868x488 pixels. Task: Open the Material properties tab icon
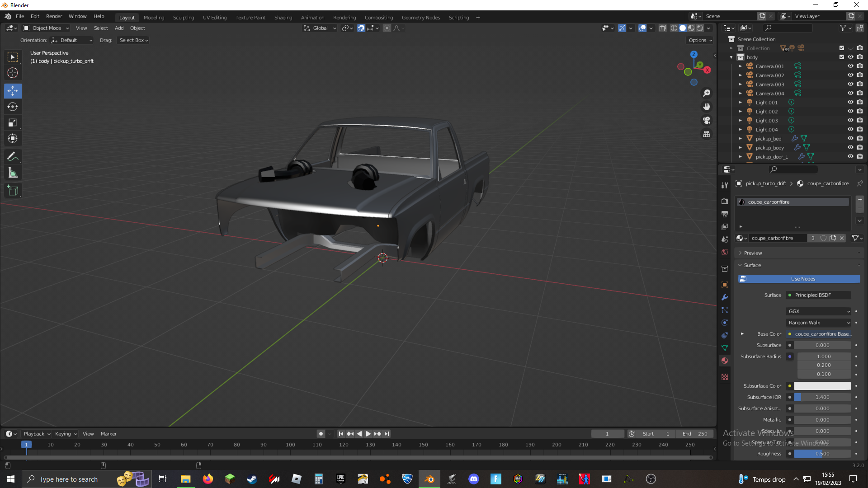[x=725, y=361]
